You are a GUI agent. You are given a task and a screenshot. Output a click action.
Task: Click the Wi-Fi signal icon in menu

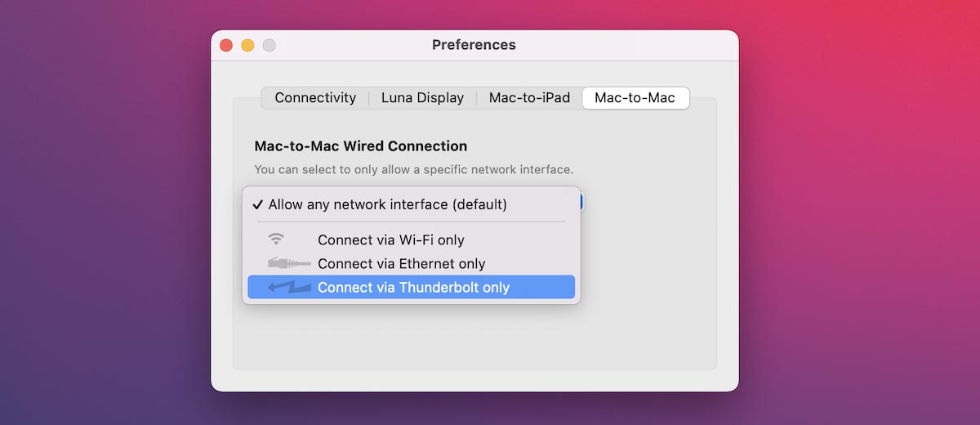coord(277,239)
